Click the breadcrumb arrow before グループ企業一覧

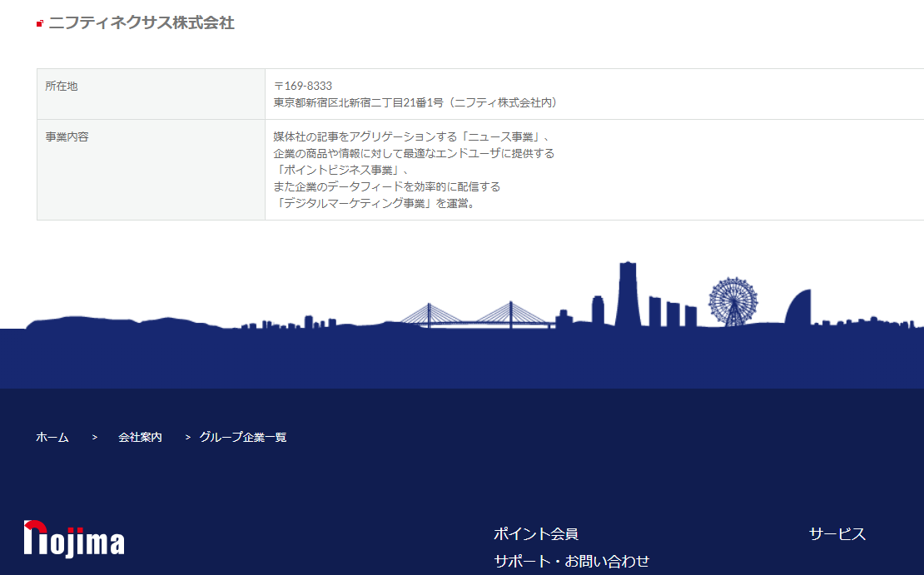(x=188, y=437)
